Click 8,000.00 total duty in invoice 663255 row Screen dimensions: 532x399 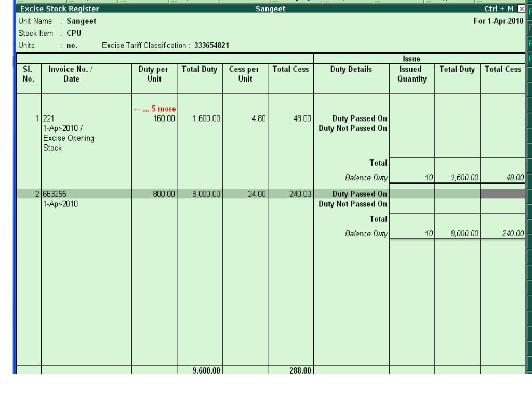point(206,194)
